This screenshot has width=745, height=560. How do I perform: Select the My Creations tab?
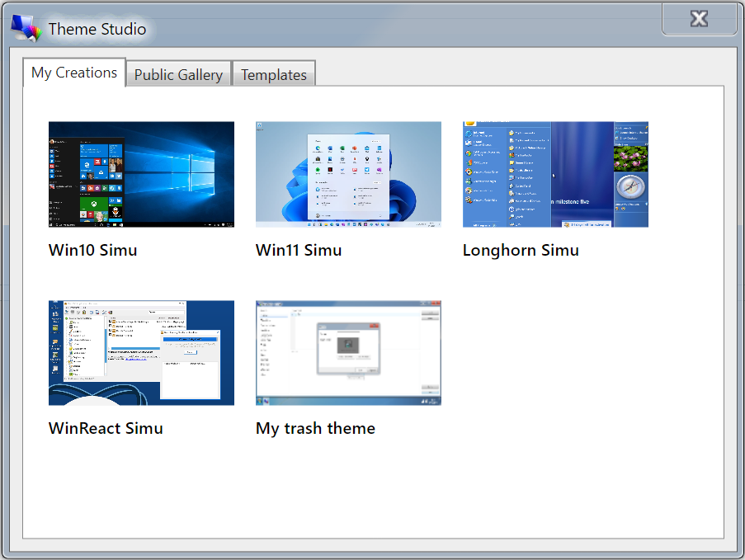[x=73, y=73]
